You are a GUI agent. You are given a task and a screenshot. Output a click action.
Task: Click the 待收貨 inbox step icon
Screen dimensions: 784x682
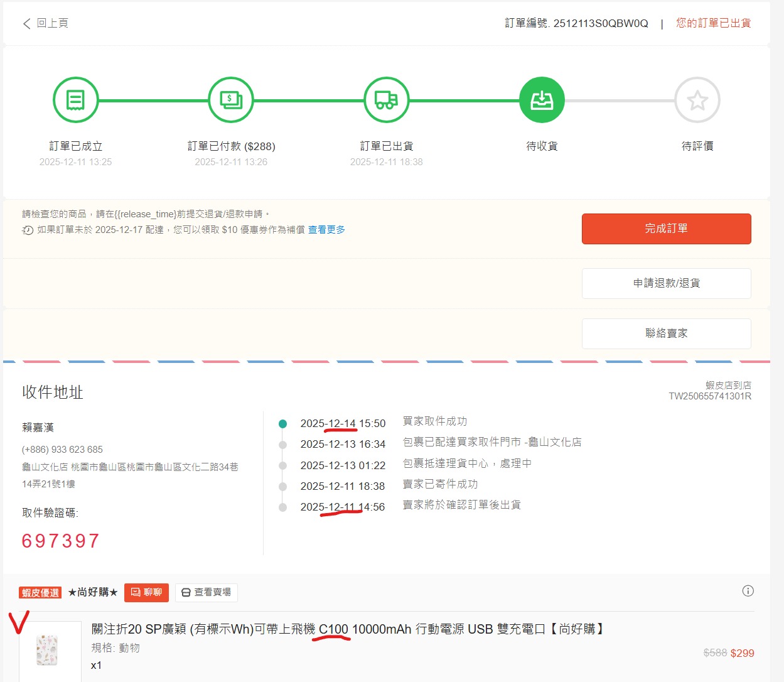(x=542, y=100)
